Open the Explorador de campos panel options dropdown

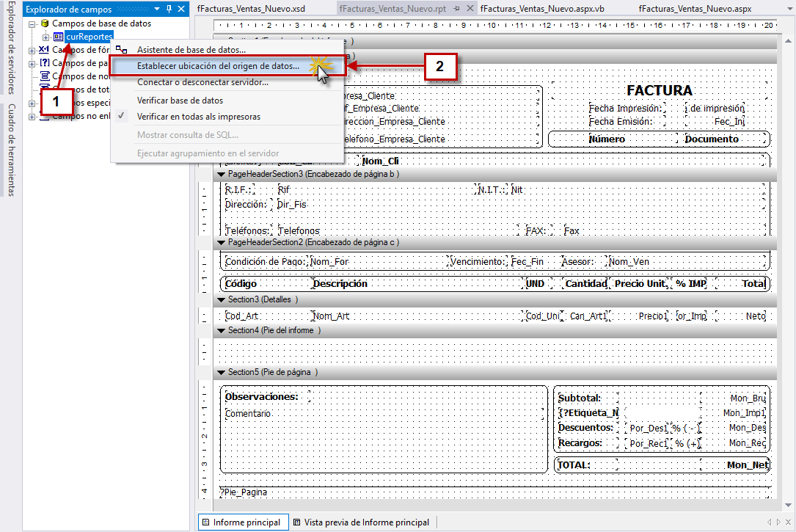158,9
